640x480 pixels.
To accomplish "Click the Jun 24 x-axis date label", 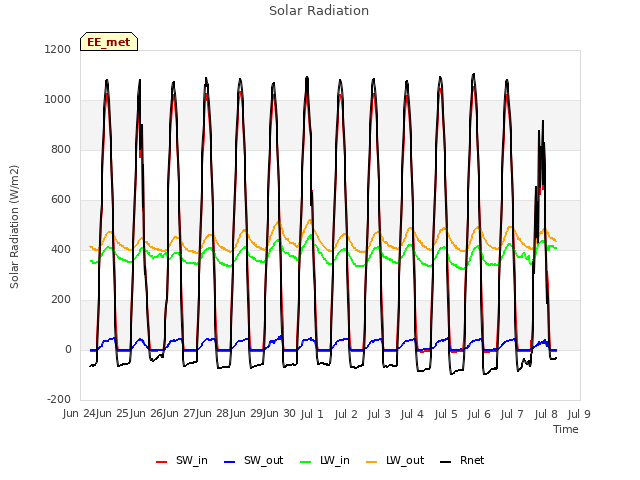I will click(x=79, y=413).
